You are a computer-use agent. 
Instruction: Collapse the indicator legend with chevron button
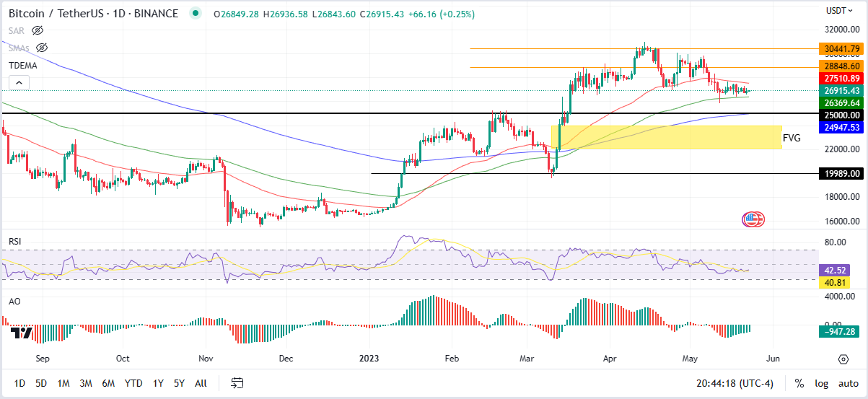(19, 82)
